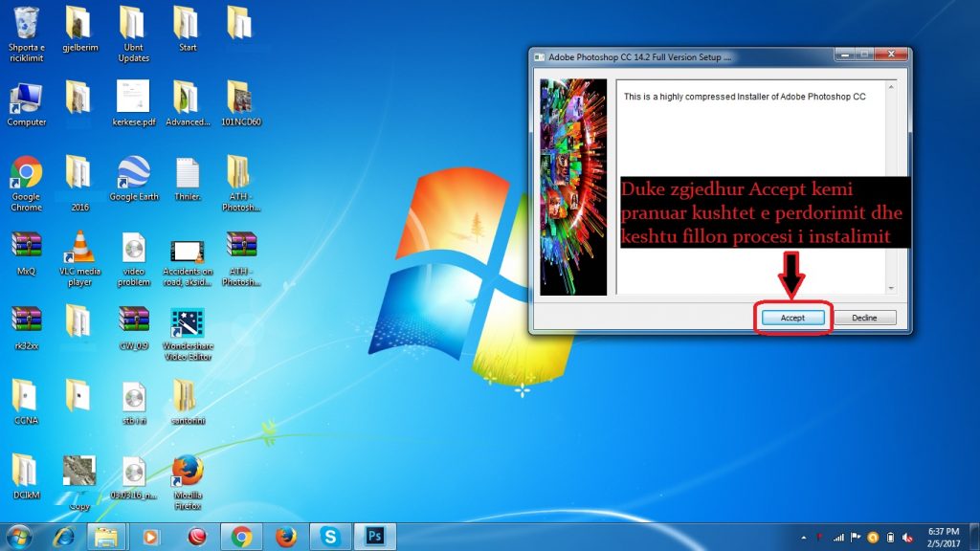Open the Windows Start menu
This screenshot has width=980, height=551.
pyautogui.click(x=19, y=537)
